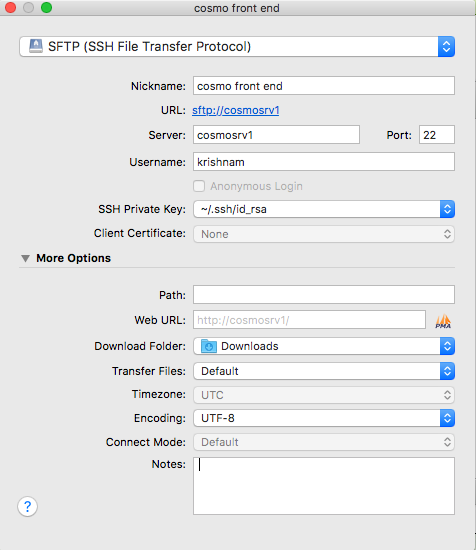
Task: Enable the Anonymous Login checkbox
Action: [199, 186]
